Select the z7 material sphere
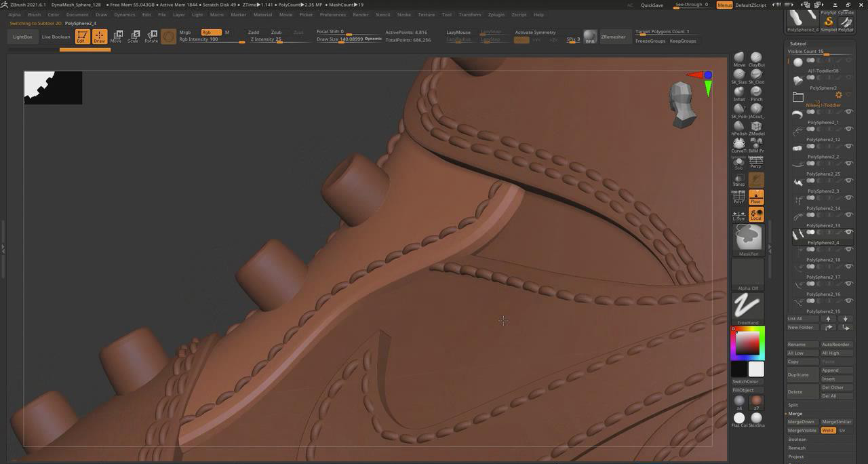The image size is (868, 464). tap(756, 402)
